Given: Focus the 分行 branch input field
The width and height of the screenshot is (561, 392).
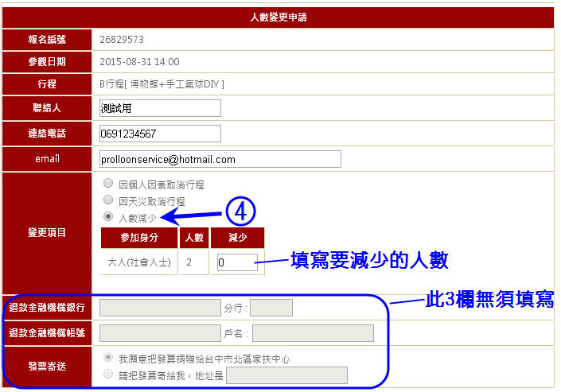Looking at the screenshot, I should pyautogui.click(x=271, y=308).
